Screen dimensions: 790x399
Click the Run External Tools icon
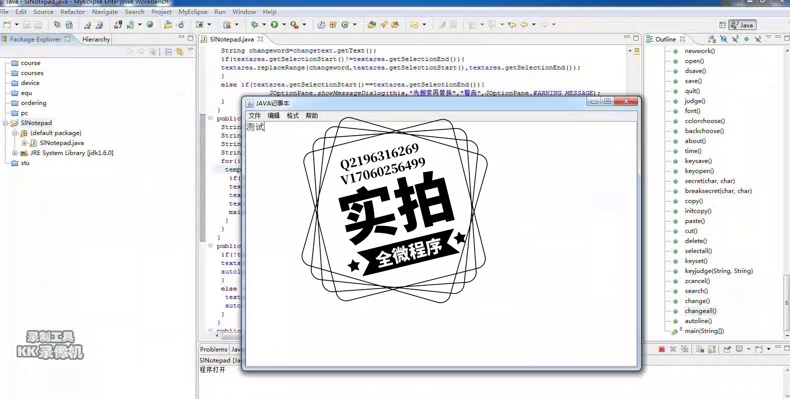tap(294, 24)
